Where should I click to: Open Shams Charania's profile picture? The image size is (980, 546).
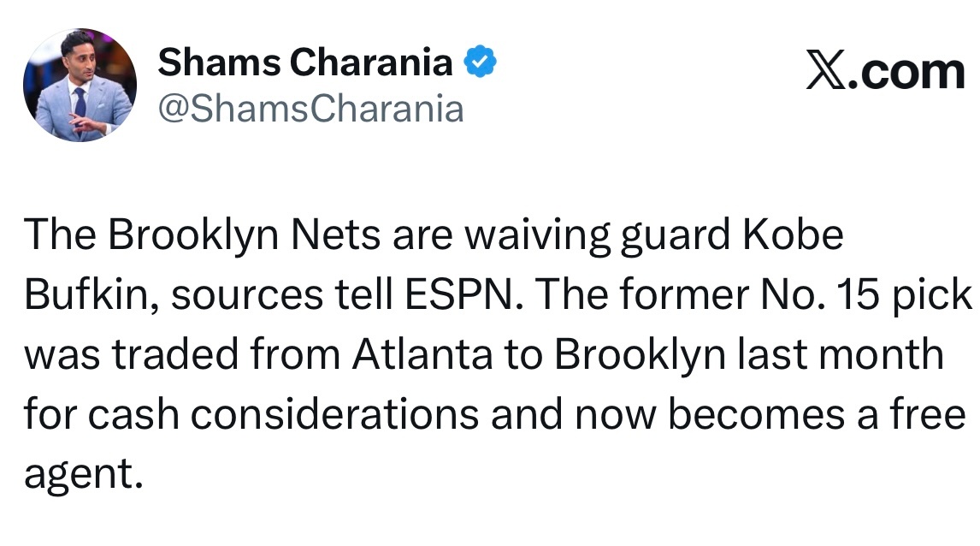point(80,86)
